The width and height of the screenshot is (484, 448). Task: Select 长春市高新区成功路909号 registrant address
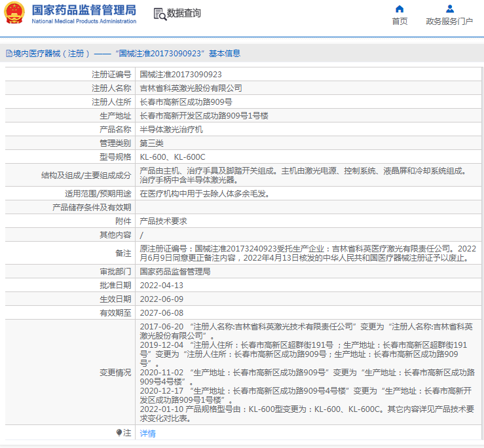186,102
